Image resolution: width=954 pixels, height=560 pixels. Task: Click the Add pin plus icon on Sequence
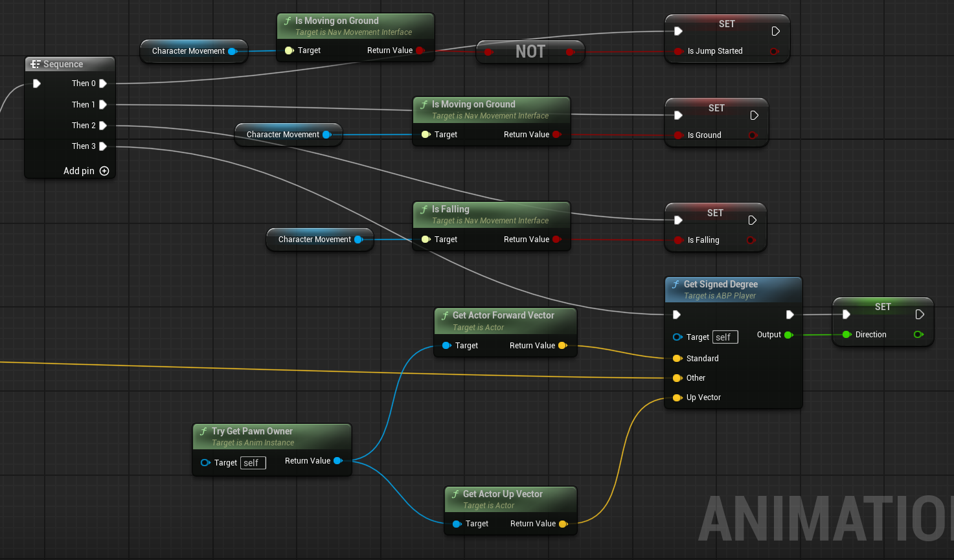(104, 171)
